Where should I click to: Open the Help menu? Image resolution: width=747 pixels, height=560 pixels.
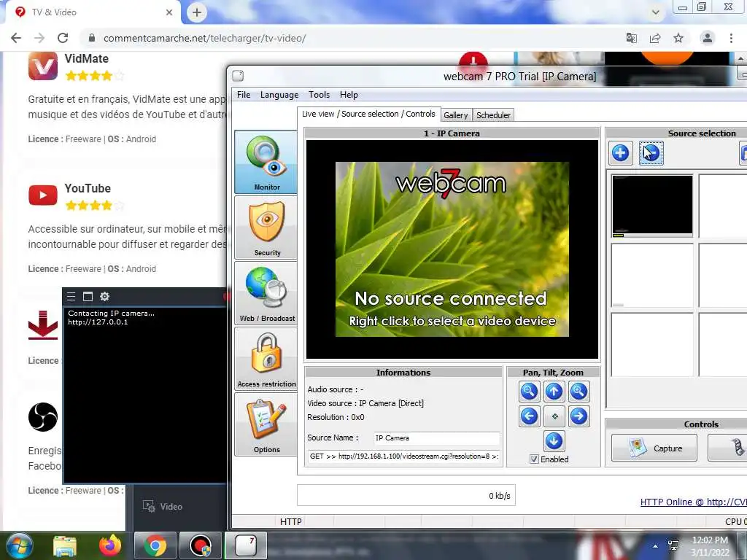pyautogui.click(x=349, y=95)
